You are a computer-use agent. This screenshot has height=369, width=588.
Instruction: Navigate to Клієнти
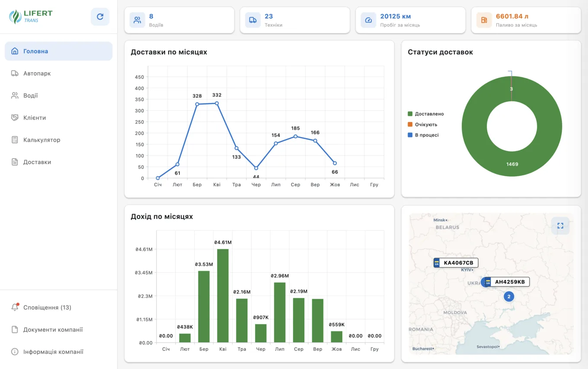click(x=58, y=118)
